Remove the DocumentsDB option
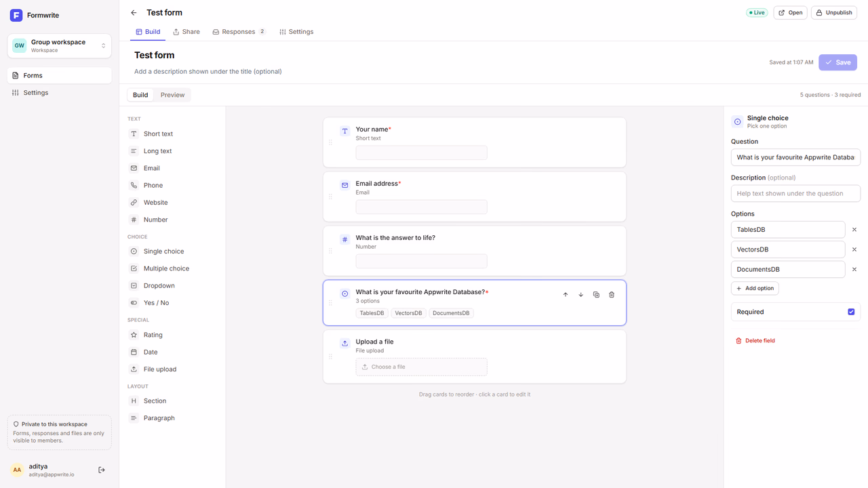This screenshot has width=868, height=488. pyautogui.click(x=854, y=269)
